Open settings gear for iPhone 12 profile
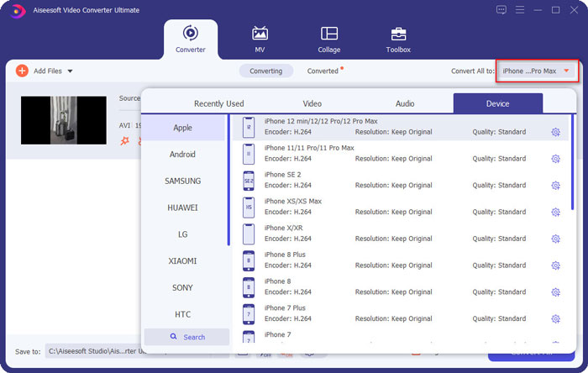588x373 pixels. coord(556,132)
